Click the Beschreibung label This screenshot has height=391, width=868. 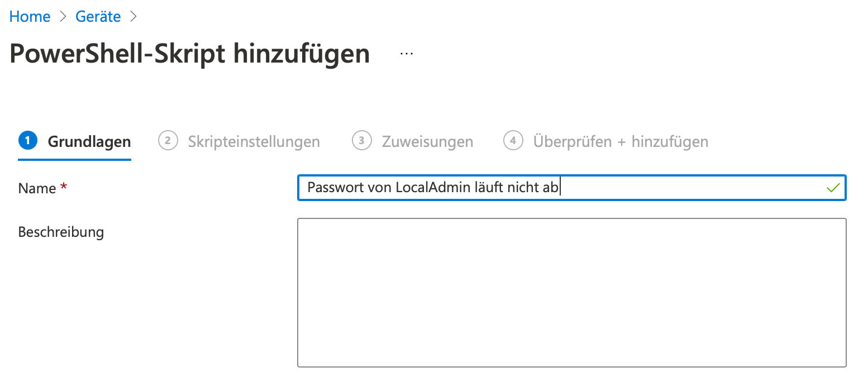(61, 231)
